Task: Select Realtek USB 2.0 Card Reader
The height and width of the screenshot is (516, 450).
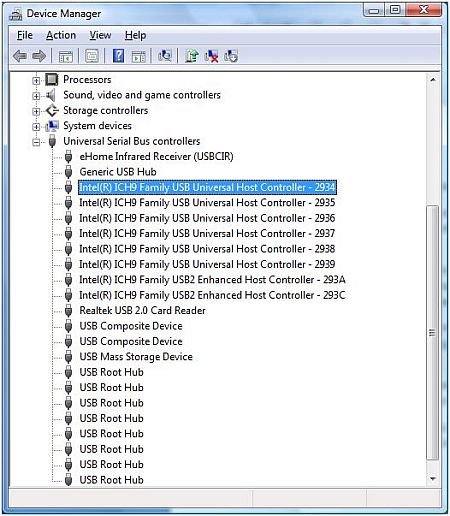Action: click(x=142, y=310)
